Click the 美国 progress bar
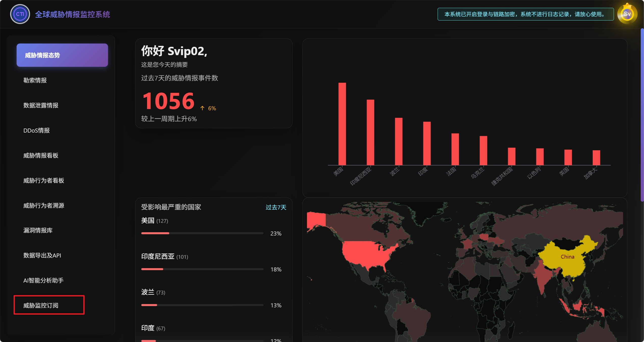The image size is (644, 342). click(x=202, y=233)
